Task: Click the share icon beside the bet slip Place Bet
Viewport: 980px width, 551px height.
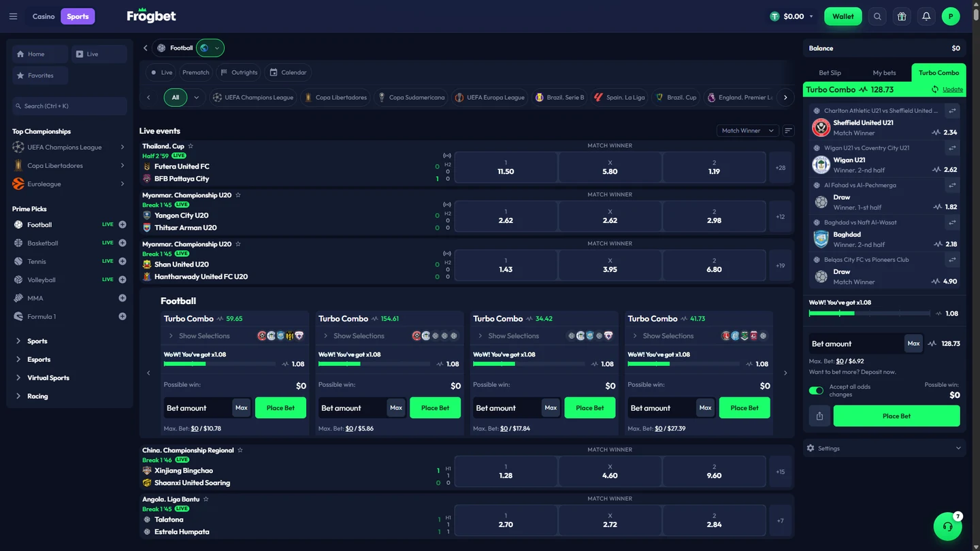Action: pyautogui.click(x=819, y=416)
